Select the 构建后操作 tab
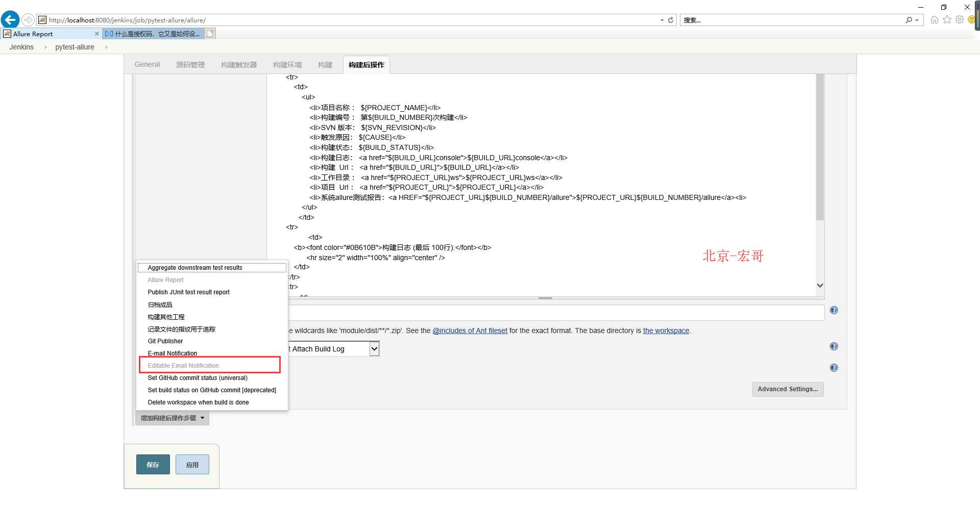Image resolution: width=980 pixels, height=508 pixels. [x=366, y=65]
